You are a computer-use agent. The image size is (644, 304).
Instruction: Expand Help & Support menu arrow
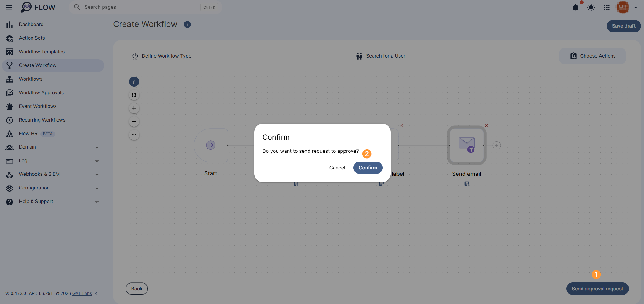(97, 202)
